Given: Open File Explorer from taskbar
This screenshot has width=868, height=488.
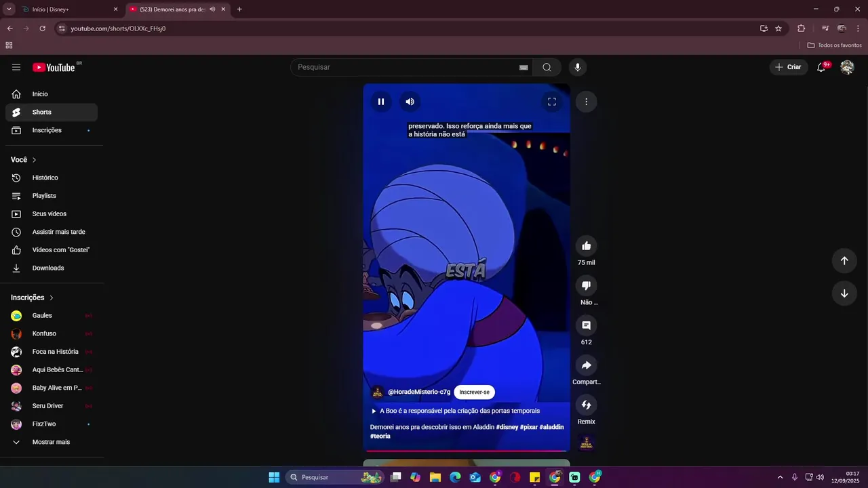Looking at the screenshot, I should (x=435, y=477).
